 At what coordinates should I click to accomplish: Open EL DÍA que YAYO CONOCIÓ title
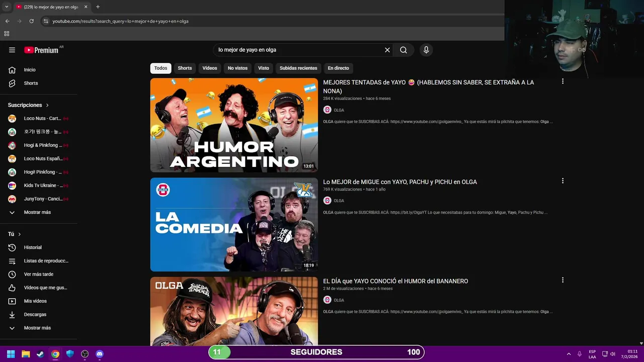tap(395, 281)
